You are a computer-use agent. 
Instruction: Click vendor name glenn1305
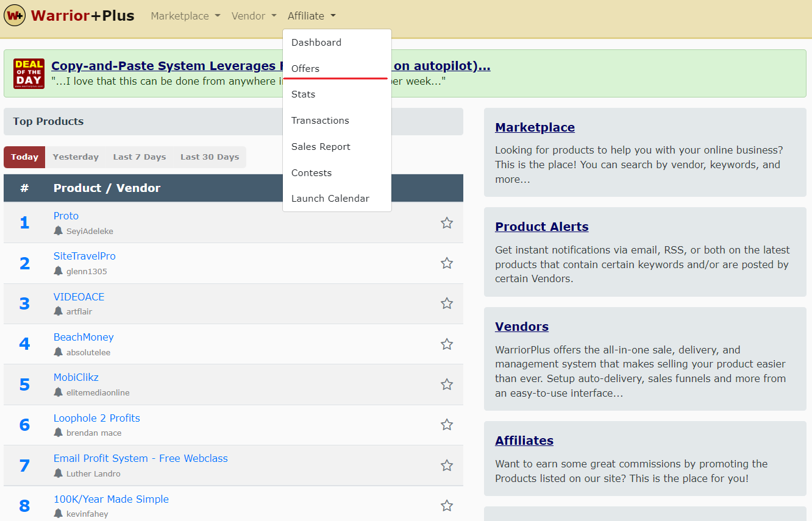[87, 271]
